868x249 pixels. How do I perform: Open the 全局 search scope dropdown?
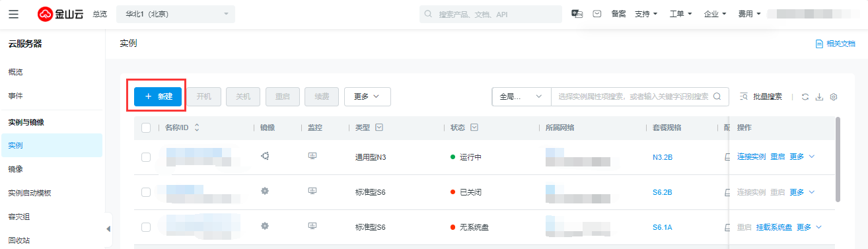(x=521, y=96)
